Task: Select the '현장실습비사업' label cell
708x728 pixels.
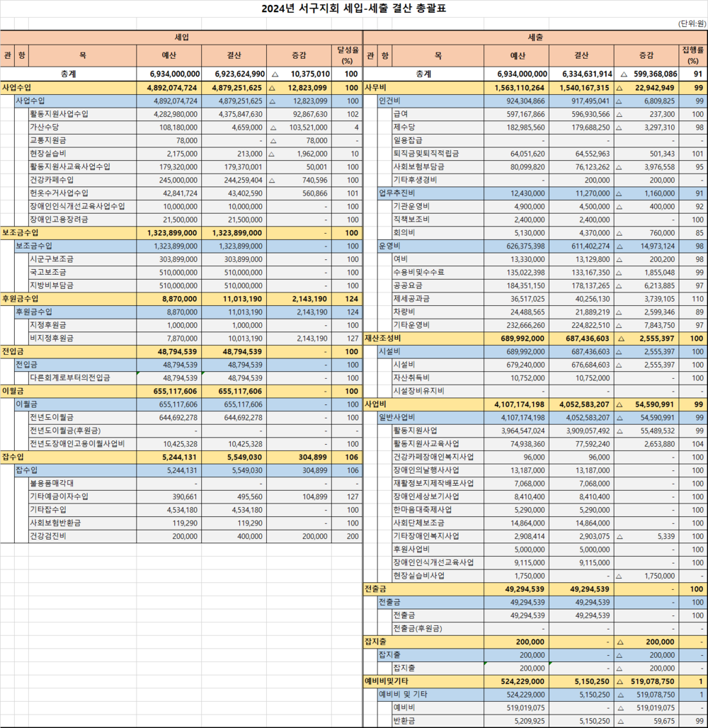Action: click(438, 576)
